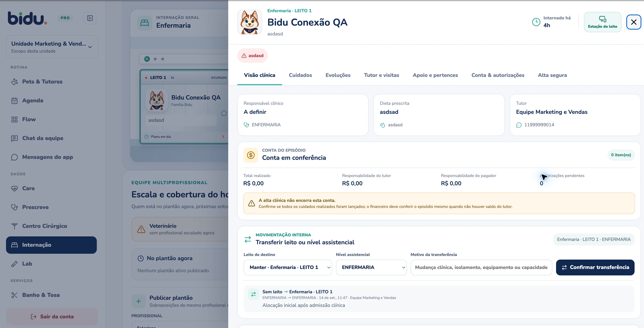Open Chat da equipe
Viewport: 644px width, 328px height.
click(51, 138)
